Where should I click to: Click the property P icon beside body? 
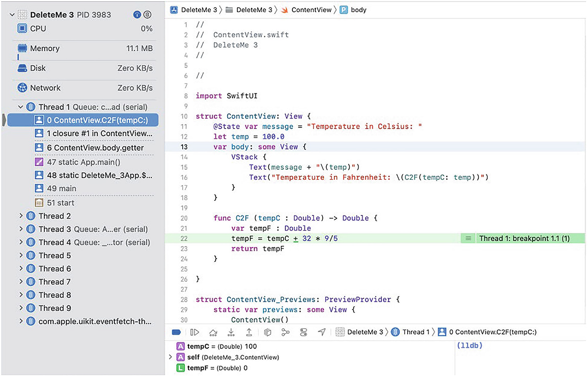pyautogui.click(x=344, y=10)
